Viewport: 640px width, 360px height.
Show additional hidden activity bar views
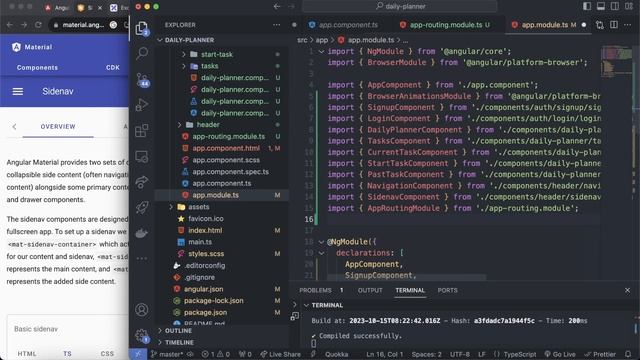pos(142,258)
